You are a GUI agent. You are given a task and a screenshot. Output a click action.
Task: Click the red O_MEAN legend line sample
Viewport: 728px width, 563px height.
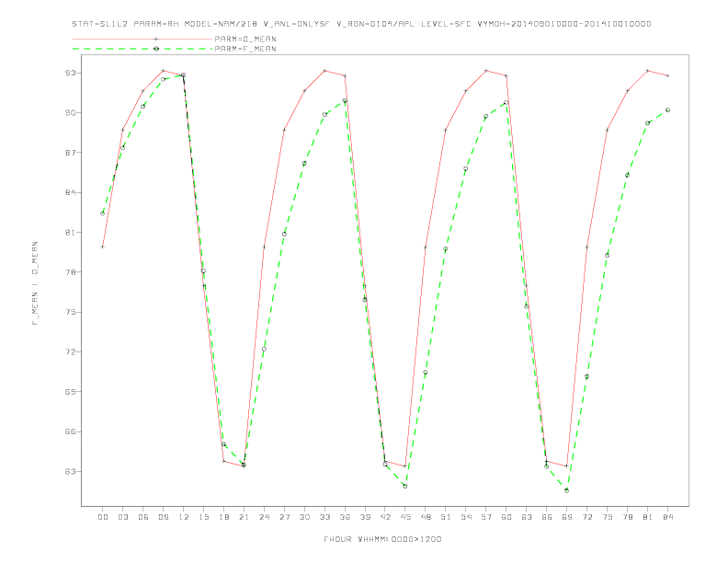(142, 39)
